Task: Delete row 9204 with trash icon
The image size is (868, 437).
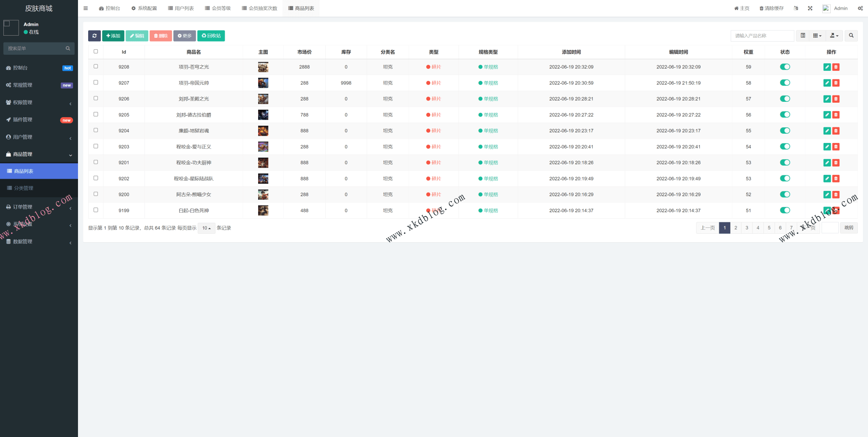Action: 836,131
